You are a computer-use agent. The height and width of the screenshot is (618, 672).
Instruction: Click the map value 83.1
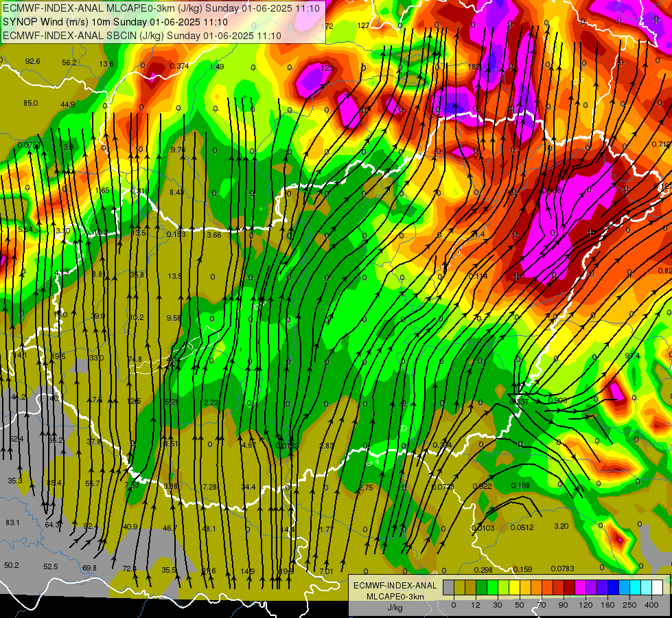click(x=12, y=523)
